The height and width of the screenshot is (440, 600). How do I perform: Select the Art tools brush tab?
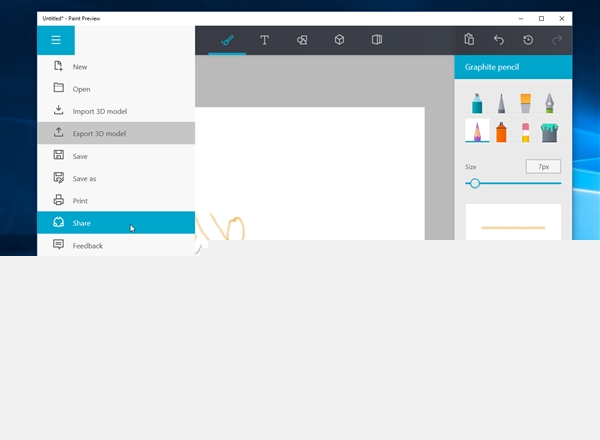click(x=227, y=40)
